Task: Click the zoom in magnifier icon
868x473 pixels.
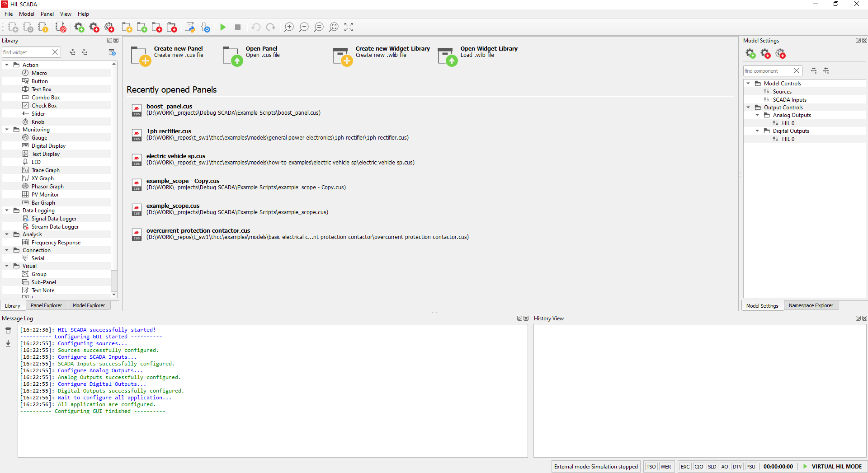Action: pyautogui.click(x=289, y=28)
